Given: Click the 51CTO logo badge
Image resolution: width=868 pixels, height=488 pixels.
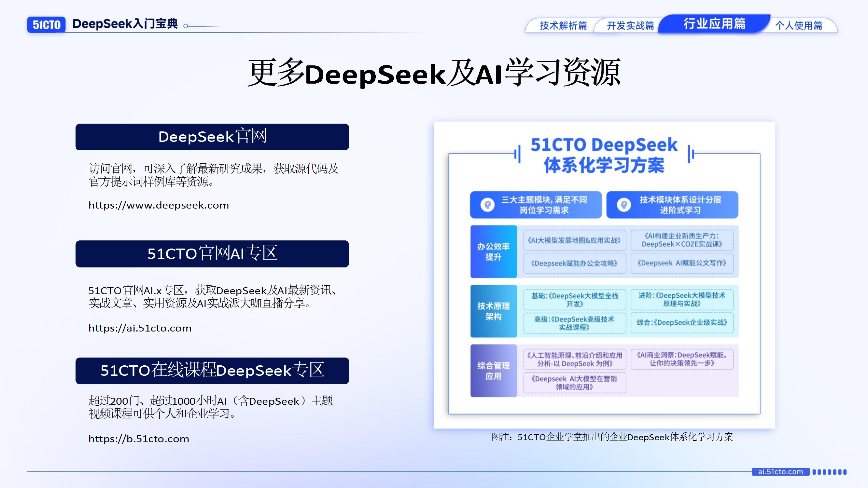Looking at the screenshot, I should click(x=46, y=25).
